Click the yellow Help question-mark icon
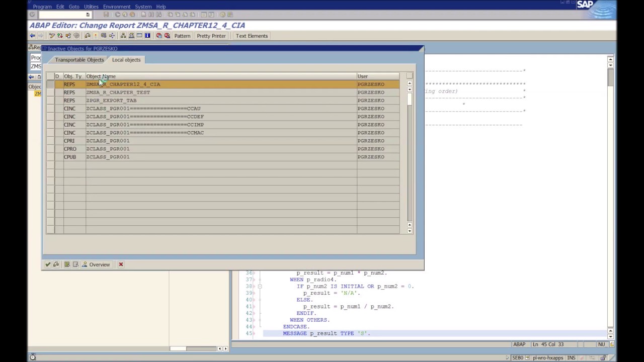Screen dimensions: 644x362 coord(222,15)
